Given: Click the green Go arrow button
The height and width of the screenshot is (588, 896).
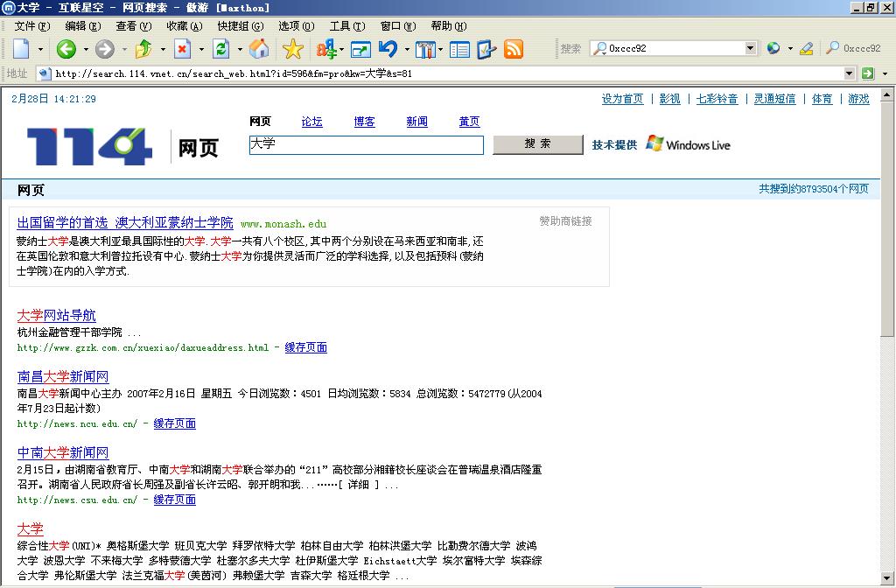Looking at the screenshot, I should [868, 73].
